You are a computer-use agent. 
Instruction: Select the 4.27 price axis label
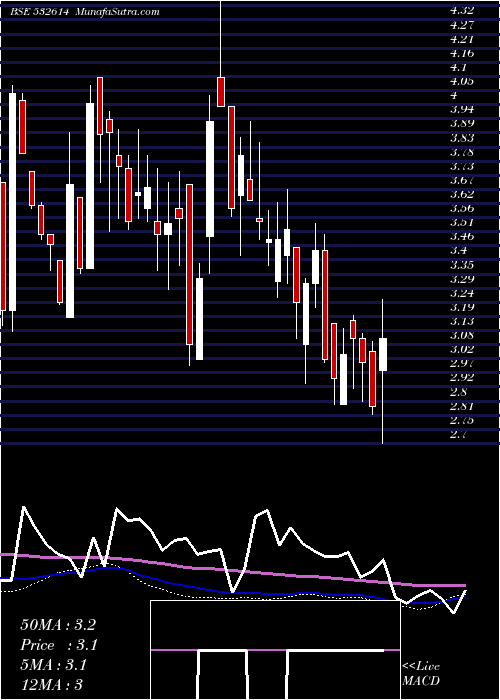point(462,25)
